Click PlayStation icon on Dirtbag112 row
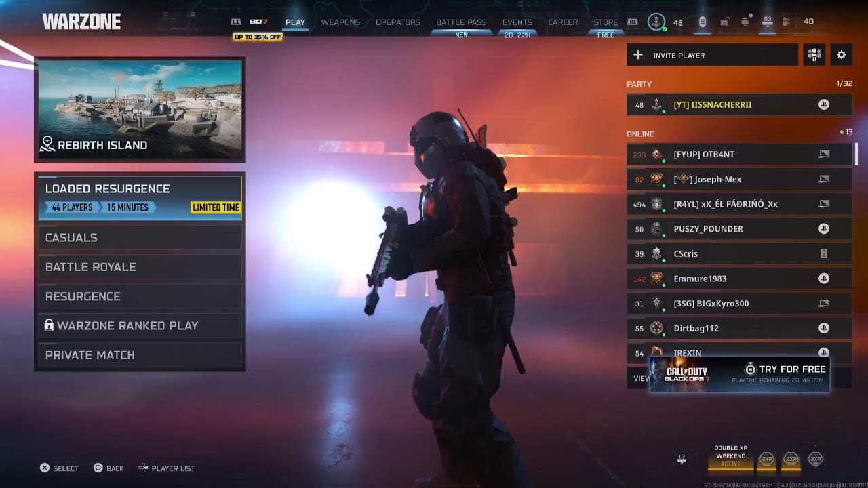Screen dimensions: 868x488 click(x=824, y=328)
